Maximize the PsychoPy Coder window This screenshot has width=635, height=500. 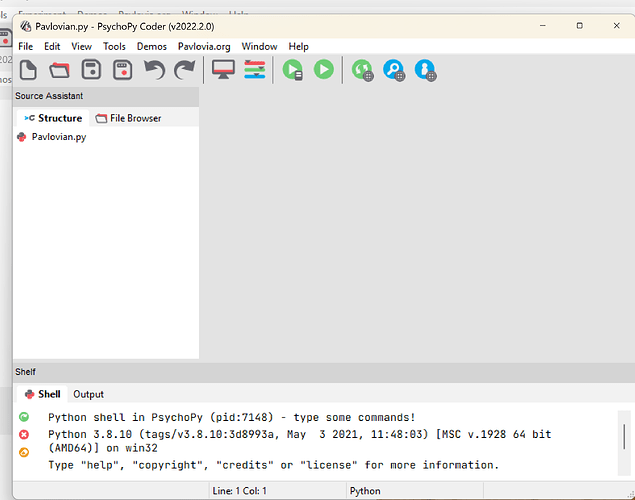[x=580, y=26]
